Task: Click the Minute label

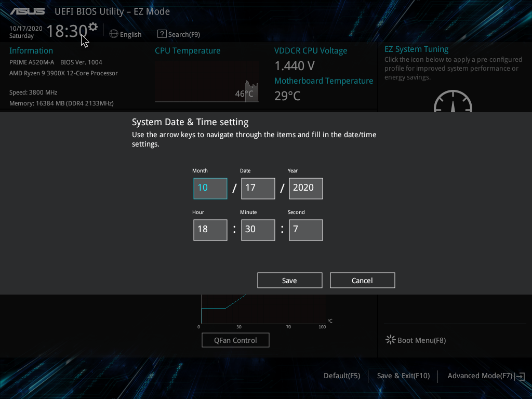Action: point(248,212)
